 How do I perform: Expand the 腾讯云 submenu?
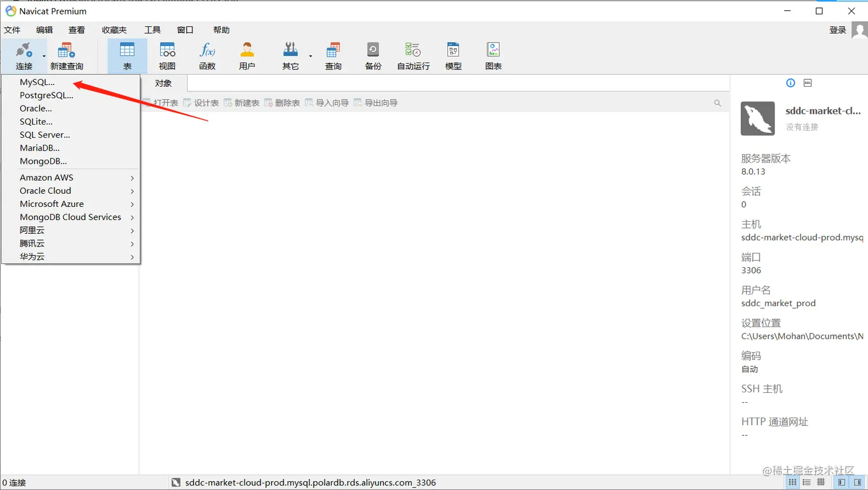coord(71,244)
